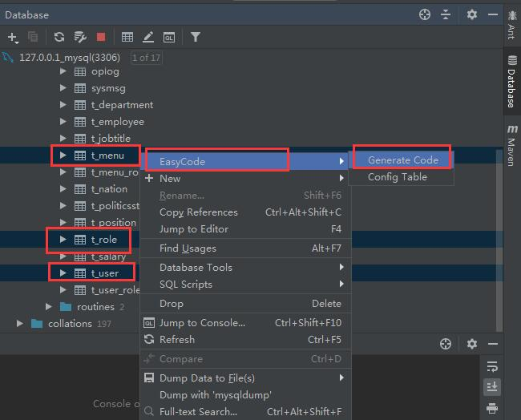This screenshot has height=420, width=521.
Task: Click the scroll-from-editor target icon in header
Action: click(425, 14)
